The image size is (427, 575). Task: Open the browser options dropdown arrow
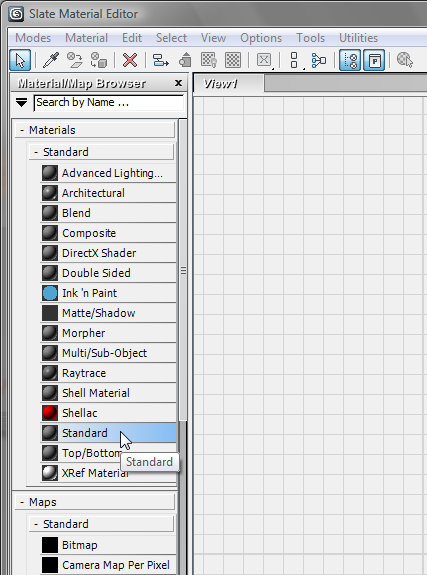click(22, 102)
